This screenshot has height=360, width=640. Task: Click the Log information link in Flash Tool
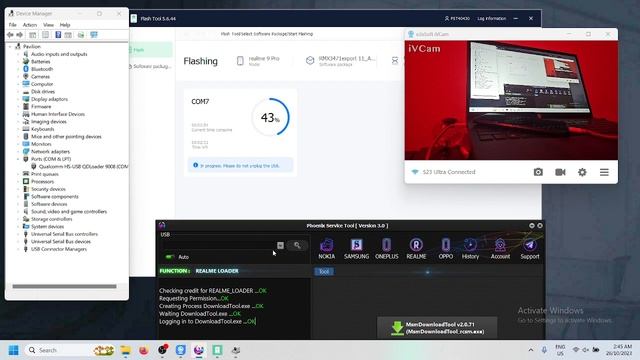tap(491, 18)
